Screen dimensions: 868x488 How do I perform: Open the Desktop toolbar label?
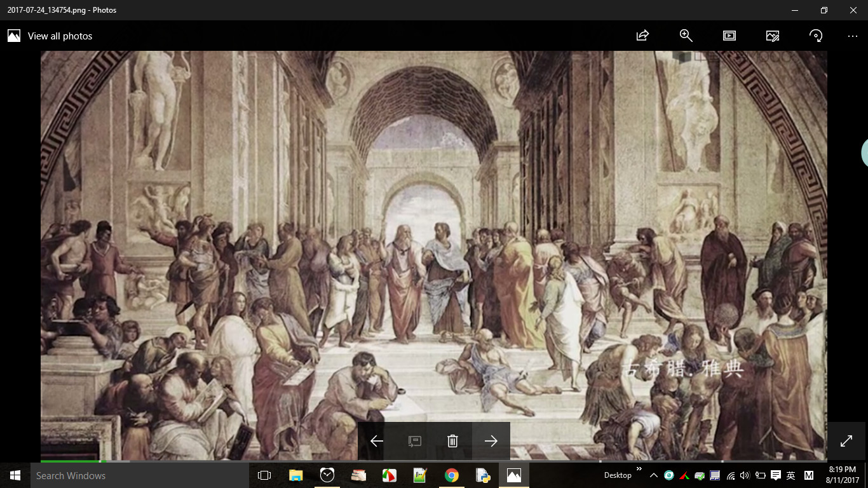[618, 475]
